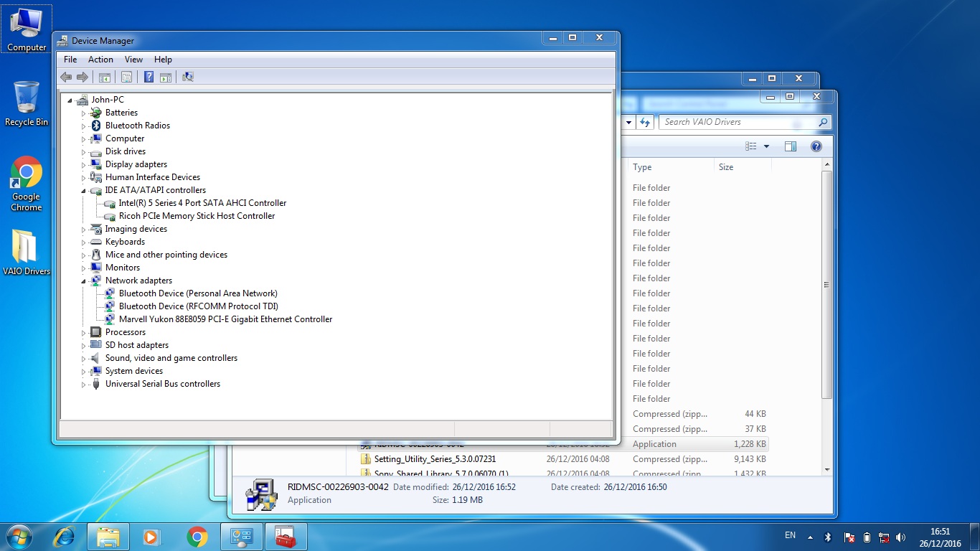
Task: Click the Change your view icon in Explorer
Action: (x=751, y=146)
